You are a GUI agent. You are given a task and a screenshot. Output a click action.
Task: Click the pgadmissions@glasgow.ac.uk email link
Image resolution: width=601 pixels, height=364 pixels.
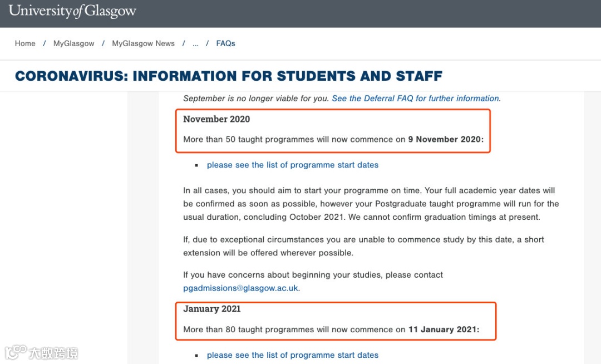[x=241, y=288]
